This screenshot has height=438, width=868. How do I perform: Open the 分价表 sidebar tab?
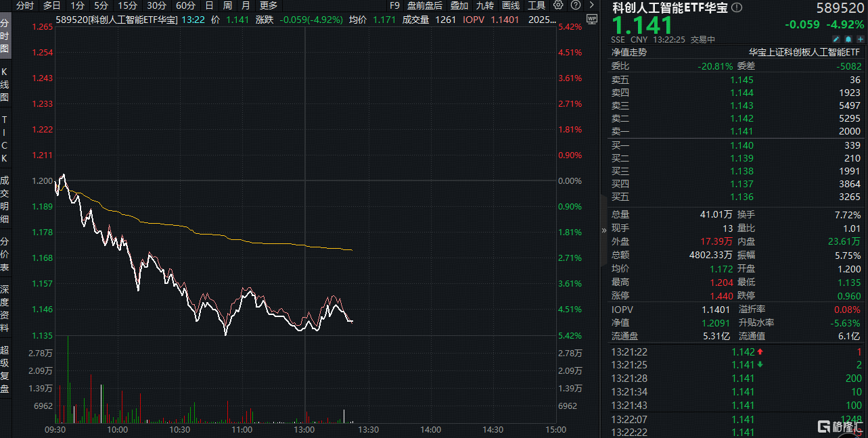tap(5, 254)
